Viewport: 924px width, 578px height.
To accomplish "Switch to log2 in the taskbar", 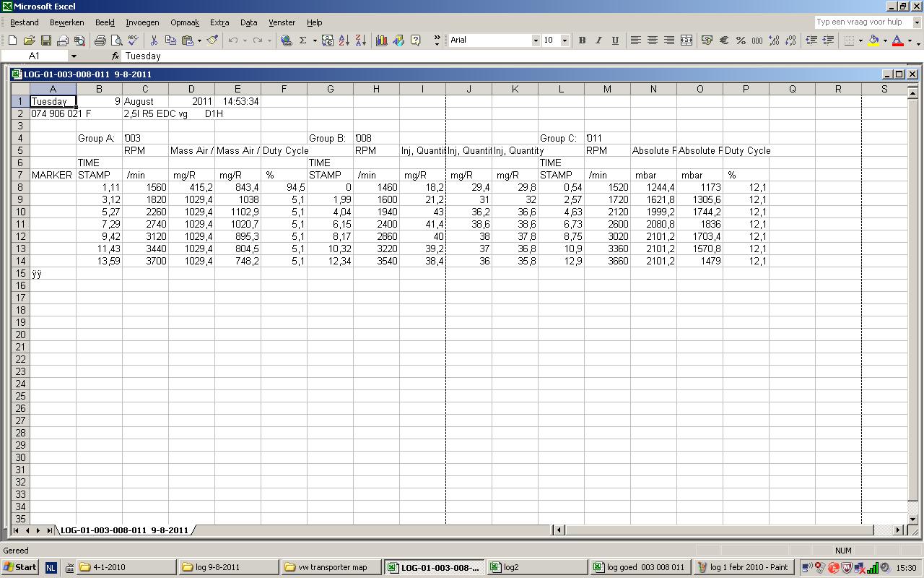I will [536, 567].
